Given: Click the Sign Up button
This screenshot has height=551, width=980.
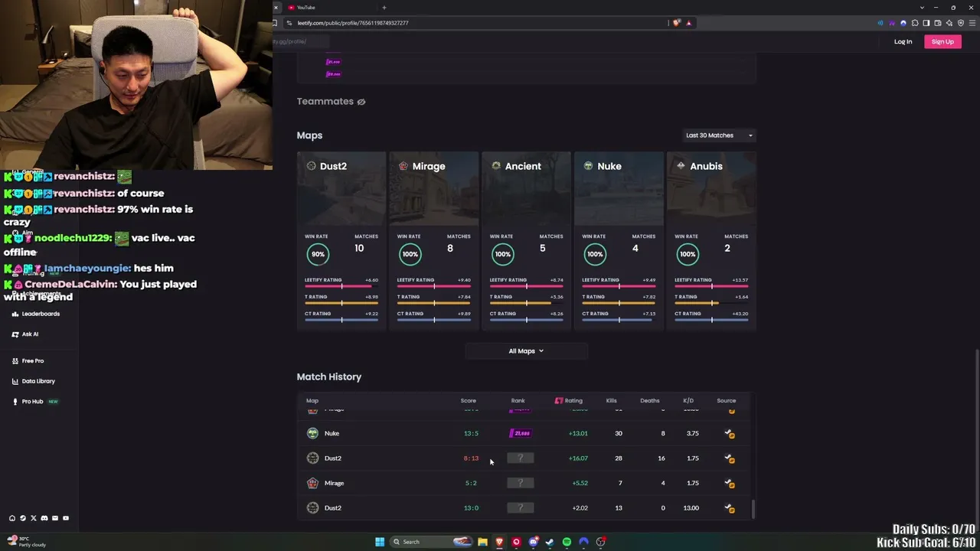Looking at the screenshot, I should click(942, 42).
